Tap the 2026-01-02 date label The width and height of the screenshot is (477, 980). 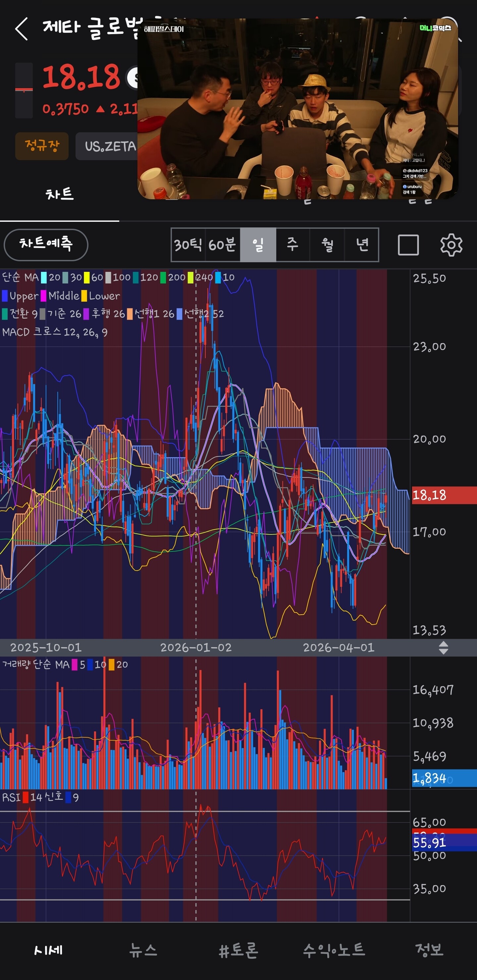pyautogui.click(x=196, y=647)
